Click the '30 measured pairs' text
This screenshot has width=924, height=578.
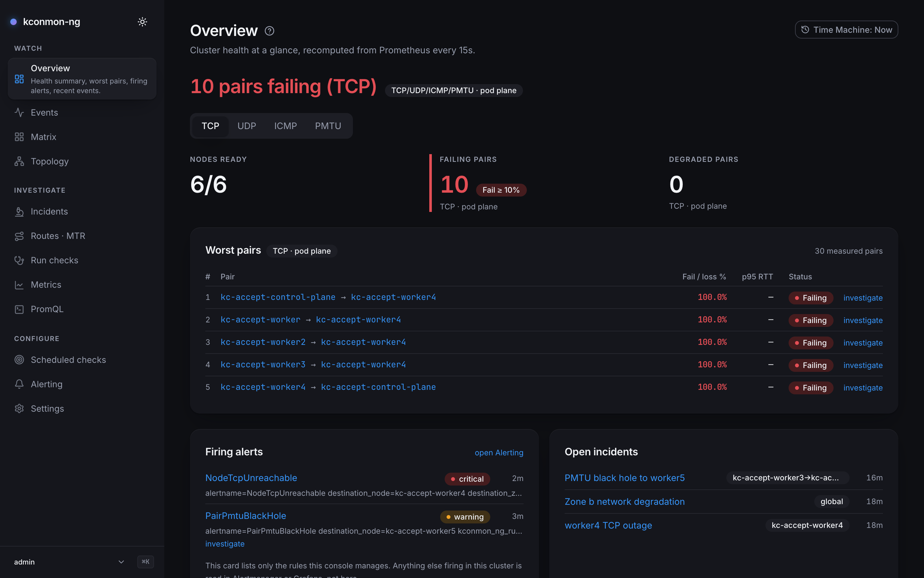[x=848, y=251]
